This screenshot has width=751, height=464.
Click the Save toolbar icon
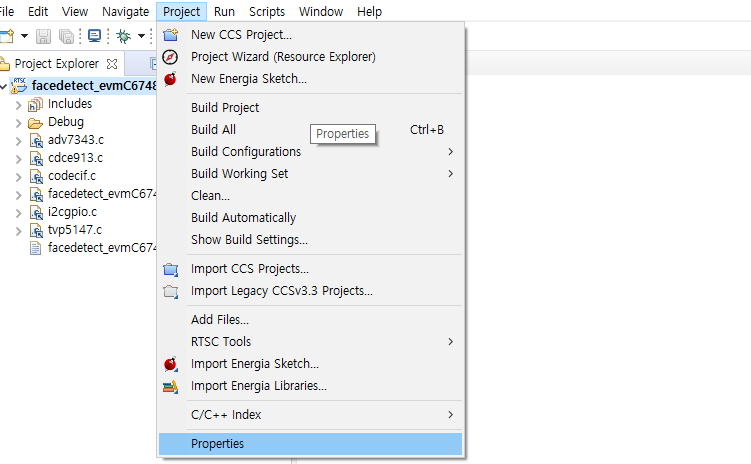tap(43, 36)
